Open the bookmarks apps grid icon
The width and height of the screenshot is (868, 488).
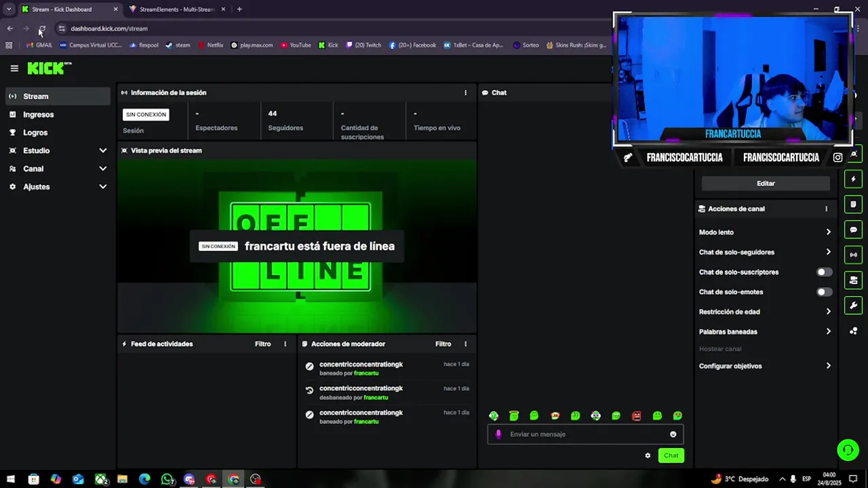[9, 45]
